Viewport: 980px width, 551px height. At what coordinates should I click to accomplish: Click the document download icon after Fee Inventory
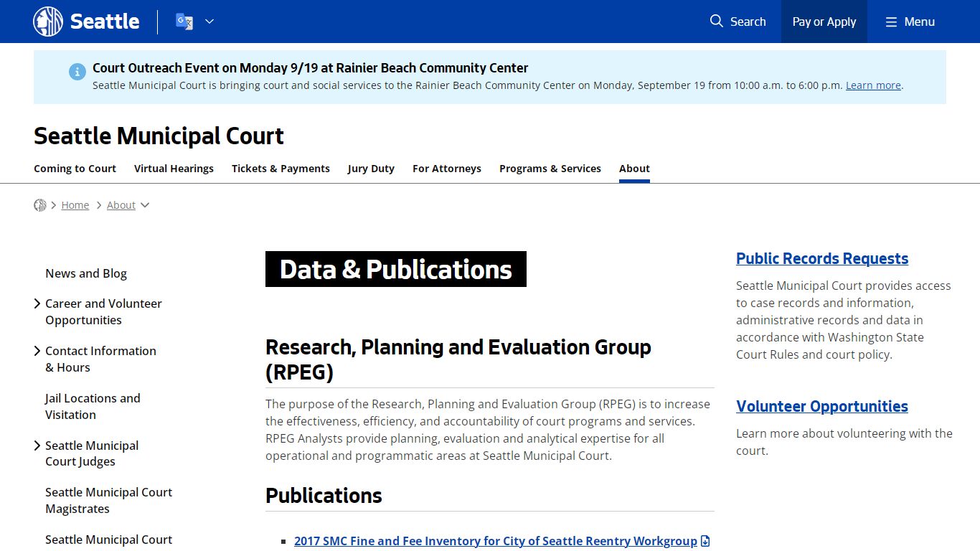(705, 541)
